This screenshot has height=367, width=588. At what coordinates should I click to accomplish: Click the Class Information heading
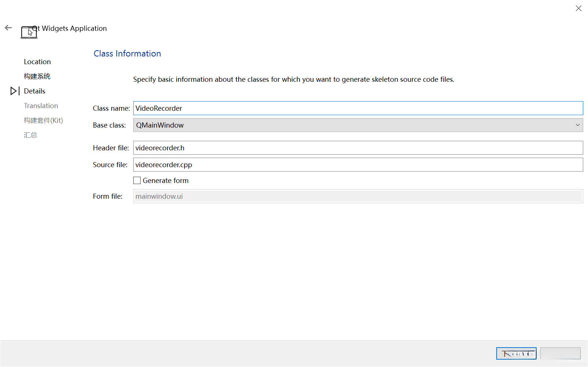(x=127, y=54)
